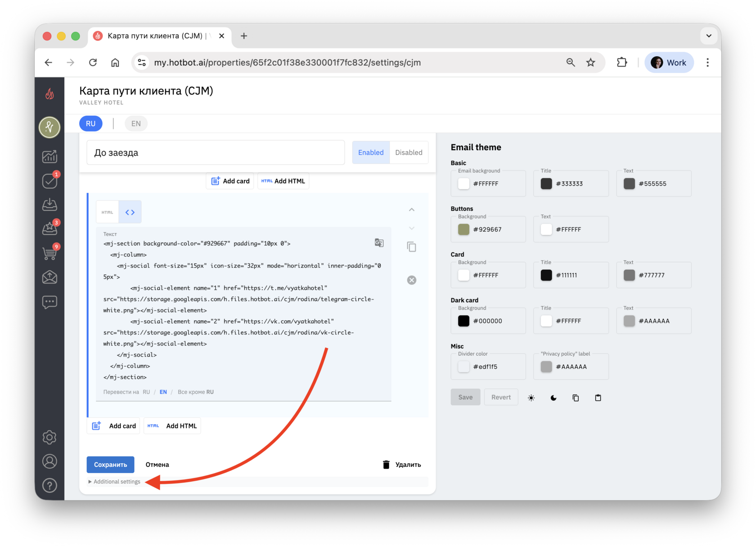
Task: Click the Сохранить button
Action: click(111, 465)
